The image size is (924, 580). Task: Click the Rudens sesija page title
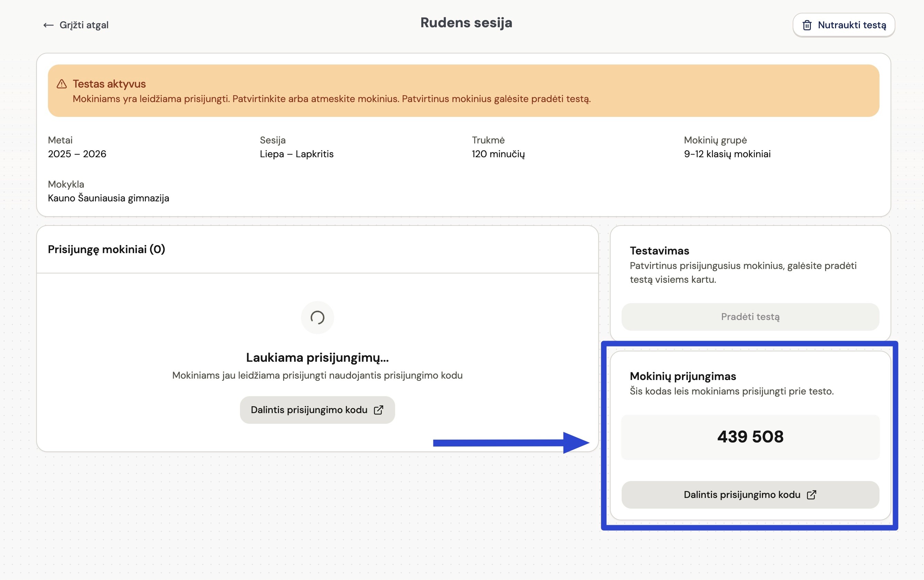click(466, 23)
